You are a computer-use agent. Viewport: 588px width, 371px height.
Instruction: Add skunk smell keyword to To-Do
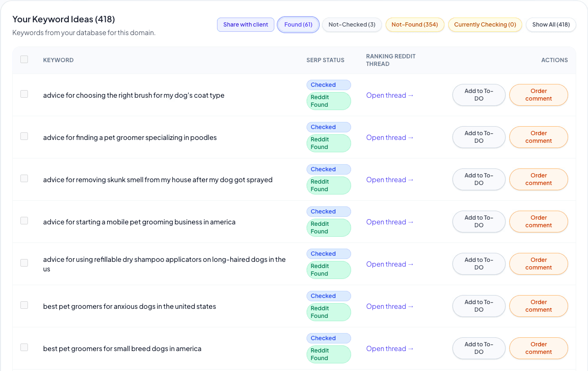click(479, 179)
